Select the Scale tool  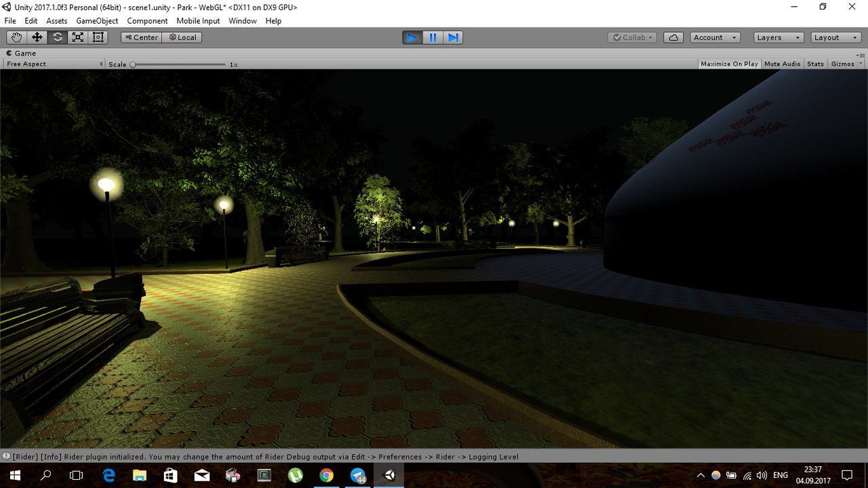pos(78,37)
